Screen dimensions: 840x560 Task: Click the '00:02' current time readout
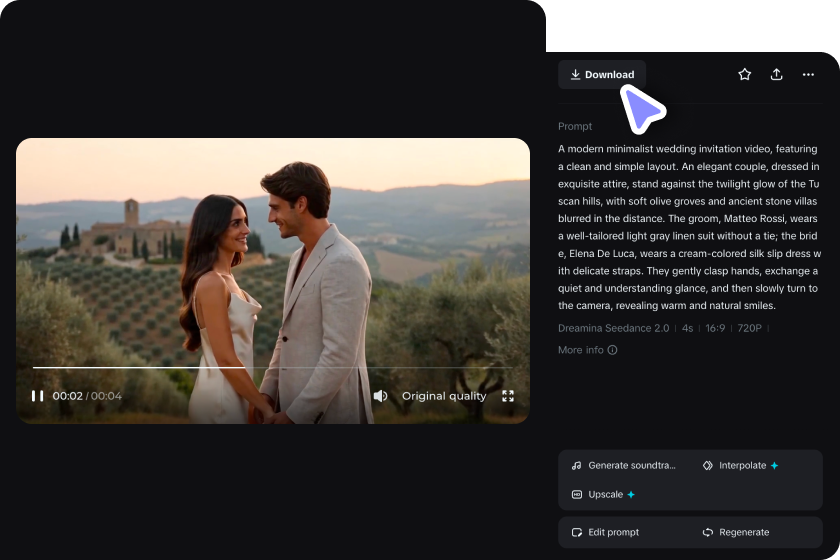pos(68,396)
